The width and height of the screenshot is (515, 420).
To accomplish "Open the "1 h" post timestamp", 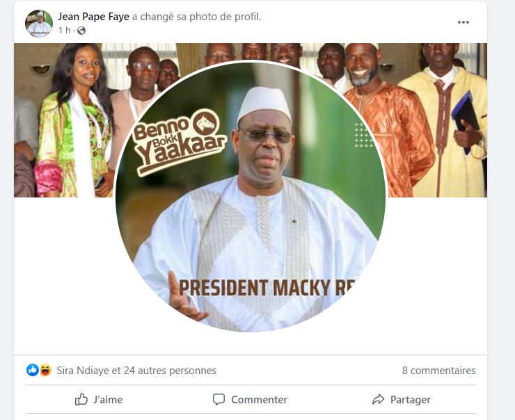I will pyautogui.click(x=65, y=31).
